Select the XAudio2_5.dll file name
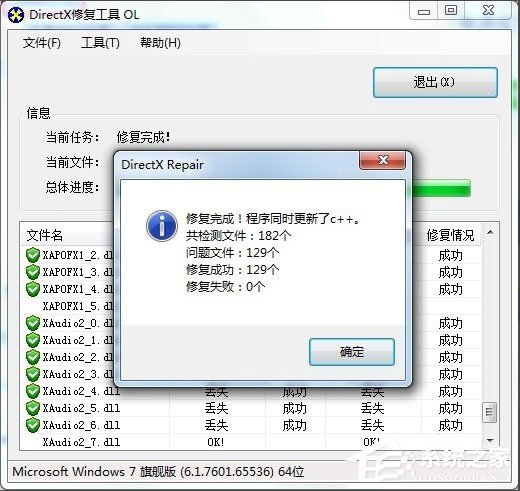 (x=81, y=408)
